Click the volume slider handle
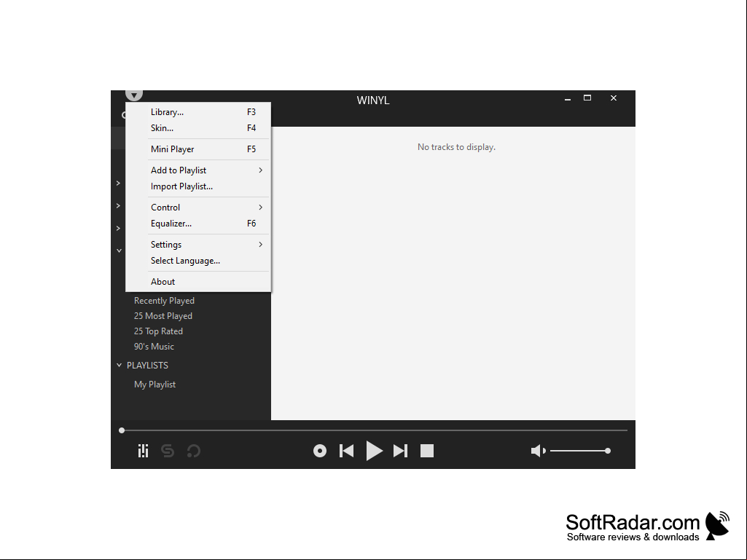 [607, 451]
